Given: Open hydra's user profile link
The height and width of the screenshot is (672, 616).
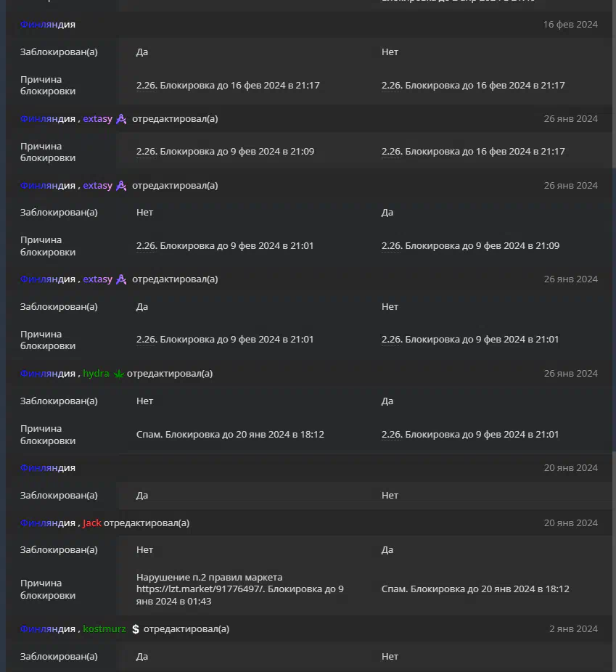Looking at the screenshot, I should click(x=96, y=373).
